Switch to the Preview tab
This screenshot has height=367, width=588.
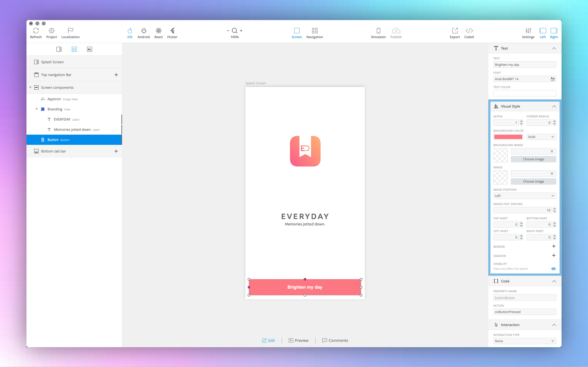tap(299, 340)
